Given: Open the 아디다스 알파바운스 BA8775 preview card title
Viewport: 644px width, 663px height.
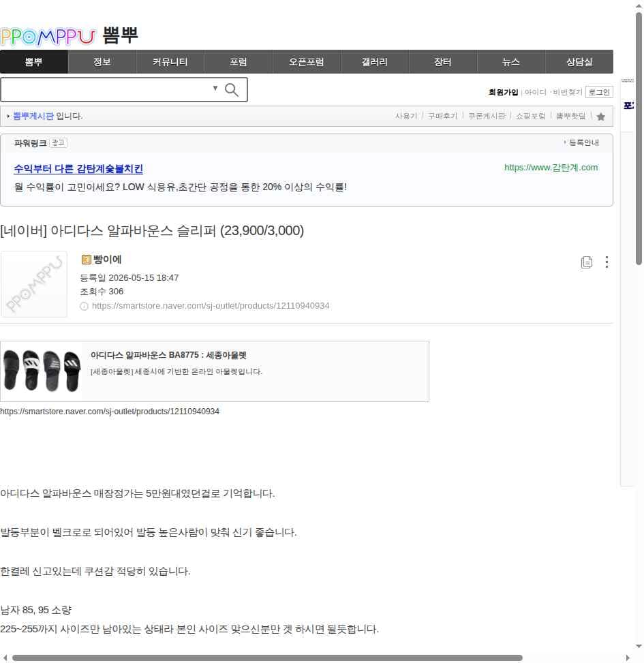Looking at the screenshot, I should pyautogui.click(x=168, y=355).
